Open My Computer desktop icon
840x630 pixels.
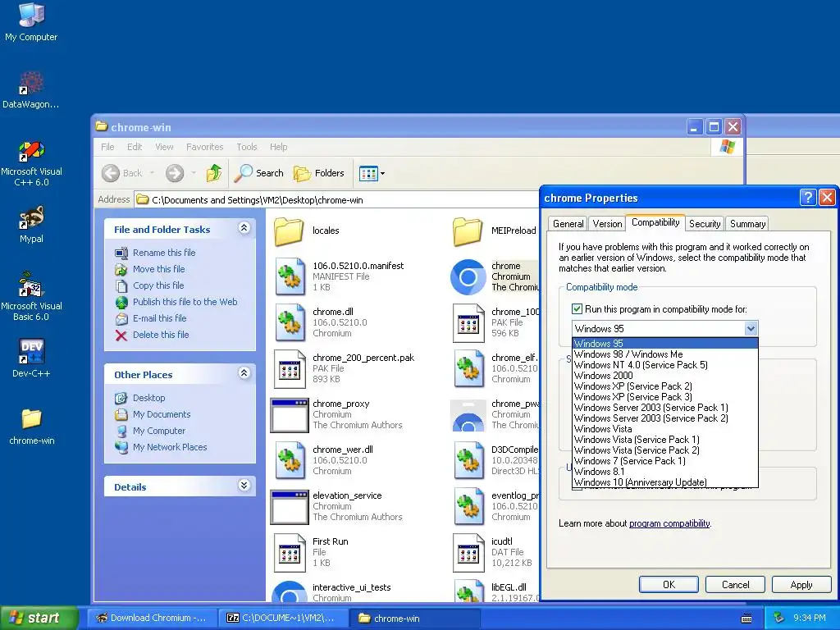click(x=31, y=21)
